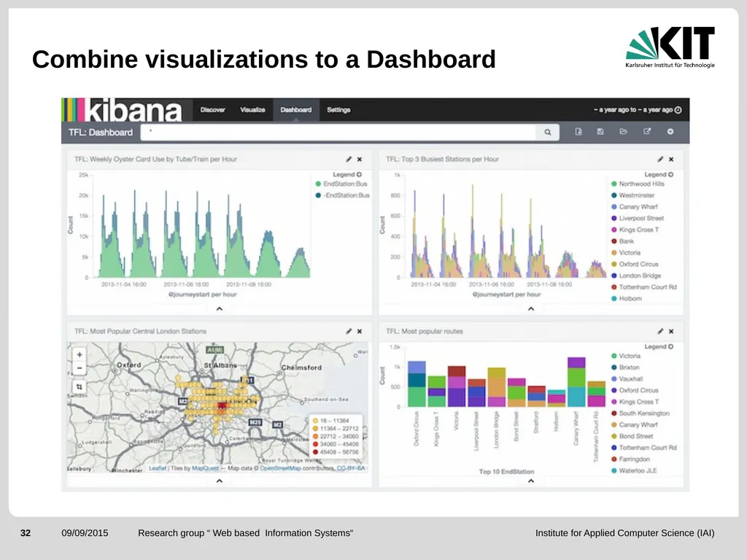
Task: Collapse the legend in the popular routes chart
Action: pyautogui.click(x=659, y=346)
